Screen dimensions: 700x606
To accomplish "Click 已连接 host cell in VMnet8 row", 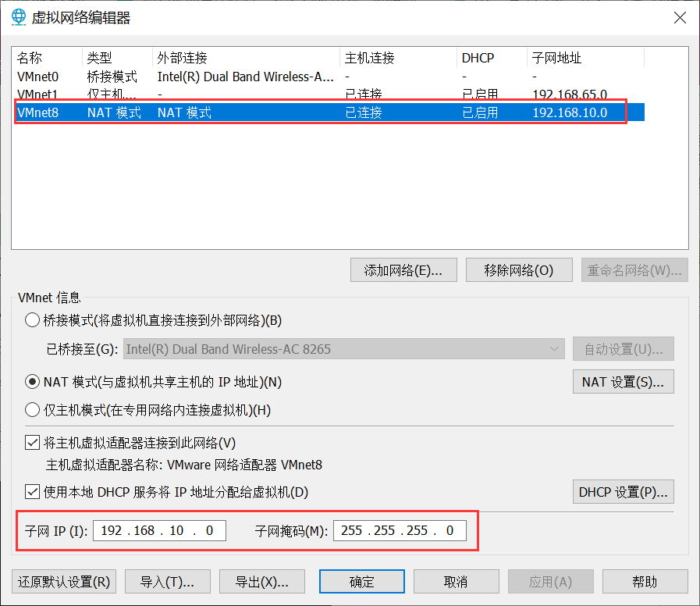I will [364, 112].
